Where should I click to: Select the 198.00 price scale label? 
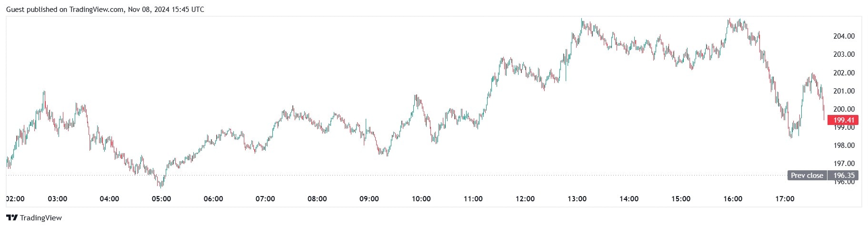(844, 145)
